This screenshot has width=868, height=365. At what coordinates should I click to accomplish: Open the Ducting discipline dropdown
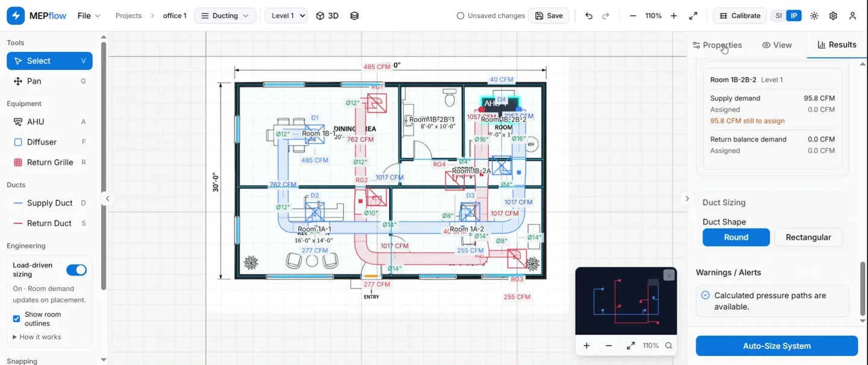[x=225, y=16]
